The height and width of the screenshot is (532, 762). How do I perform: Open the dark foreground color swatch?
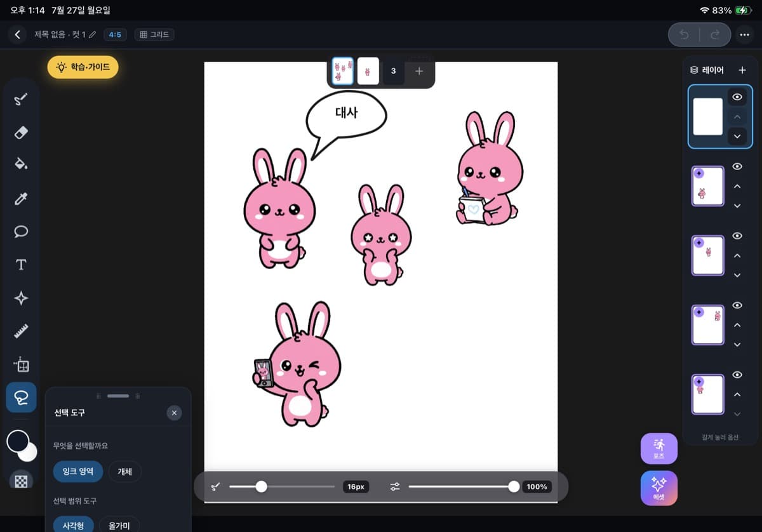(x=18, y=441)
